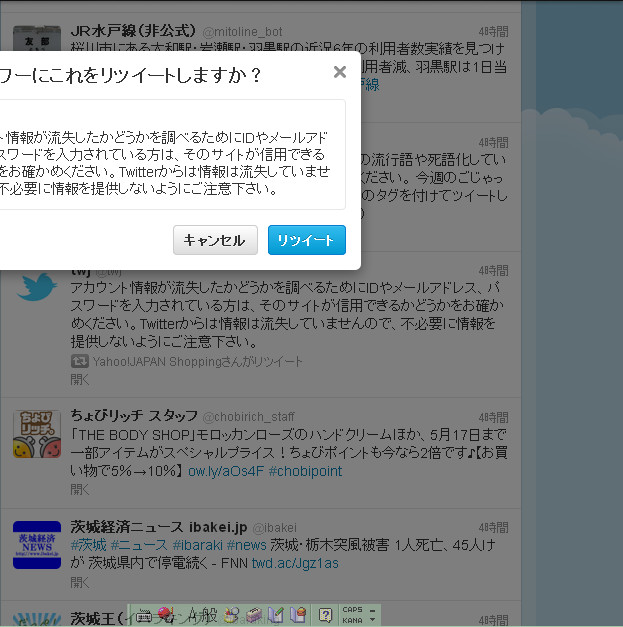Open the @mitoline_bot handle
This screenshot has height=627, width=623.
(242, 32)
